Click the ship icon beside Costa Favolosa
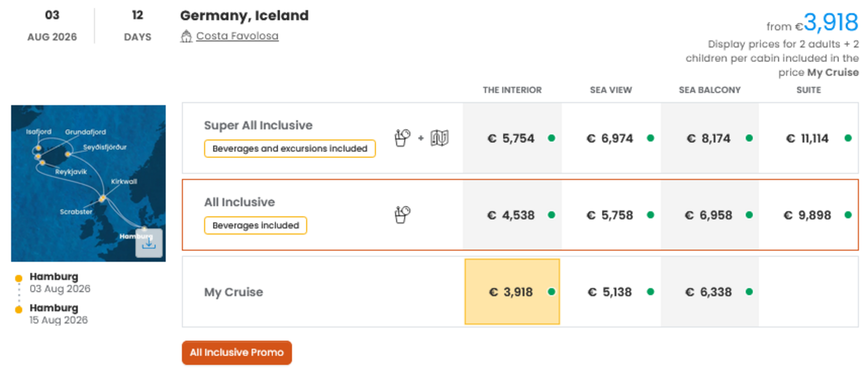Viewport: 868px width, 372px height. [186, 36]
